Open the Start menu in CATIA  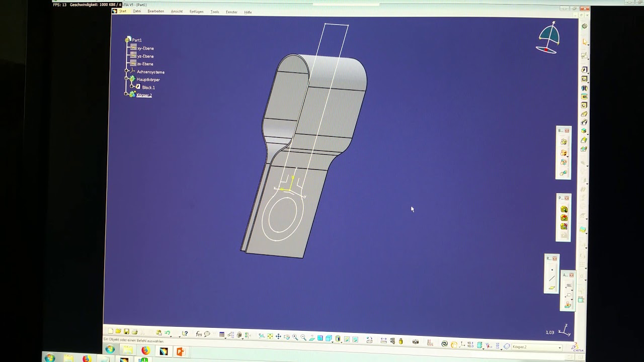pos(123,11)
